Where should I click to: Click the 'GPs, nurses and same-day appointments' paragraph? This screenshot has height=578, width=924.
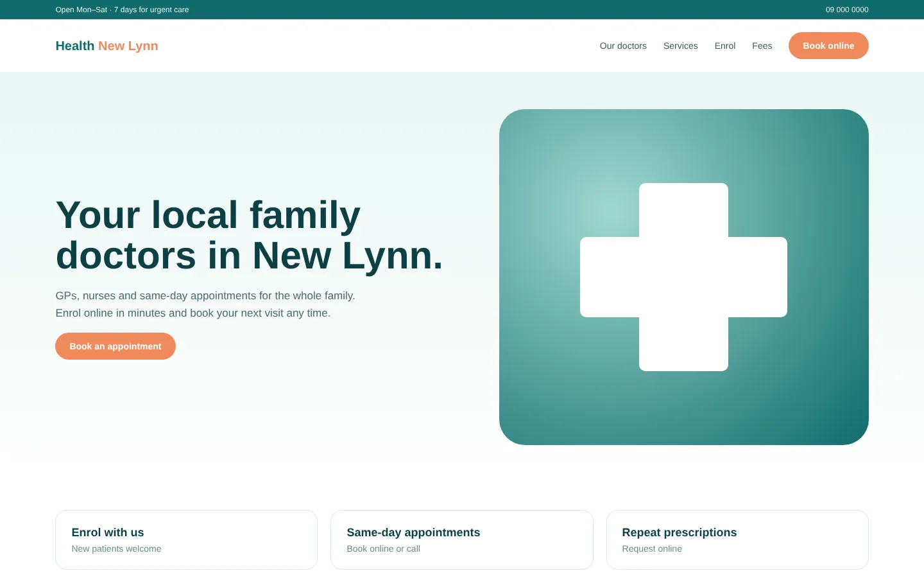[205, 304]
